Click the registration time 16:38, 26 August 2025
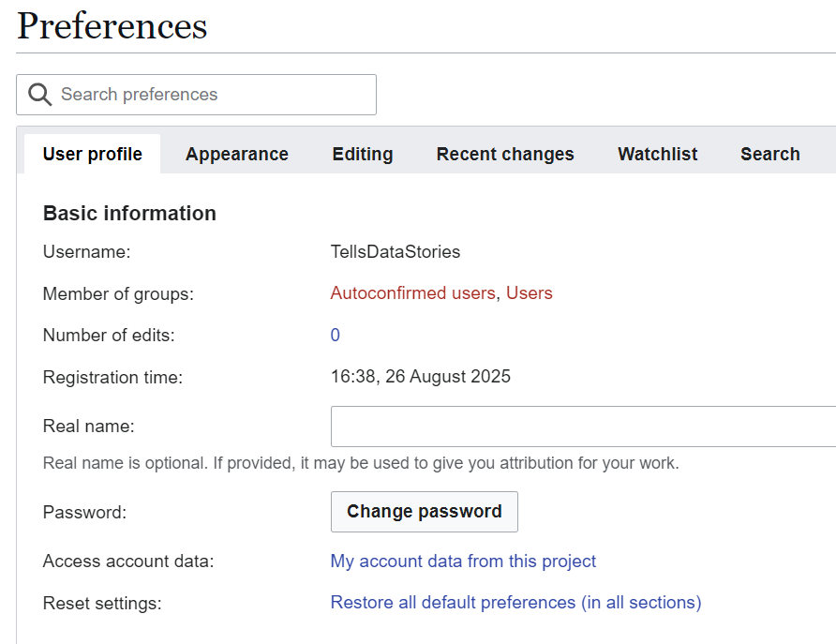 click(x=421, y=377)
